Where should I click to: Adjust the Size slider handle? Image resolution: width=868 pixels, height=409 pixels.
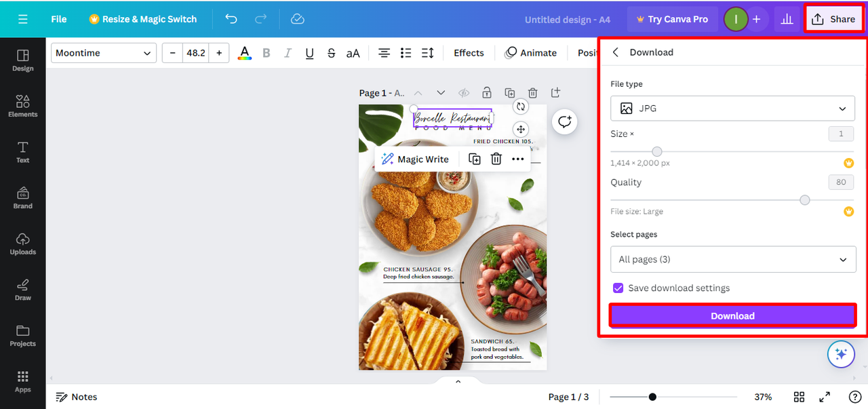(656, 151)
